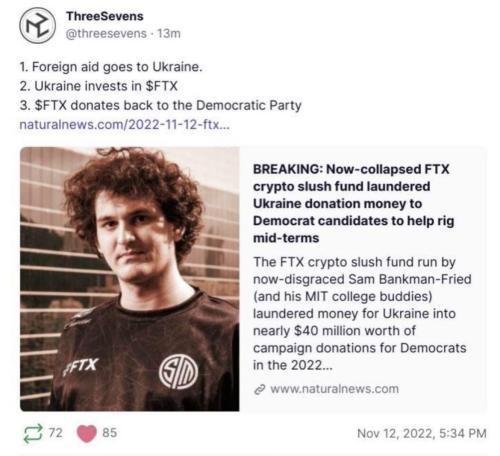Click the Nov 12, 2022, 5:34 PM timestamp

[x=422, y=433]
